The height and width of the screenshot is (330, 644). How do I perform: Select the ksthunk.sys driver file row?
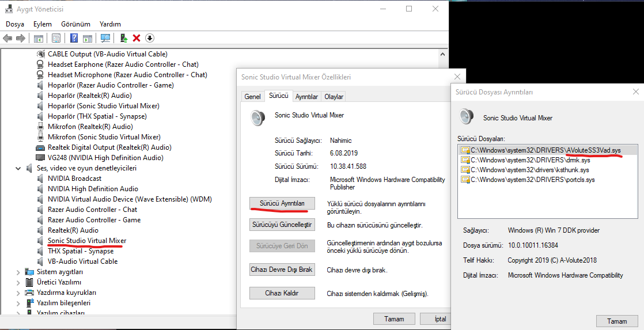tap(547, 170)
